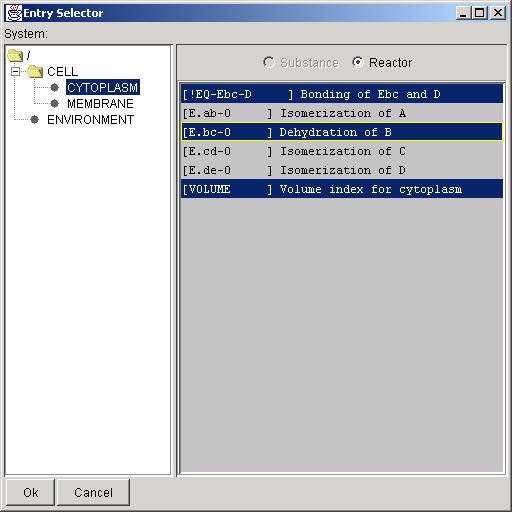
Task: Select the CELL tree item label
Action: click(x=63, y=71)
